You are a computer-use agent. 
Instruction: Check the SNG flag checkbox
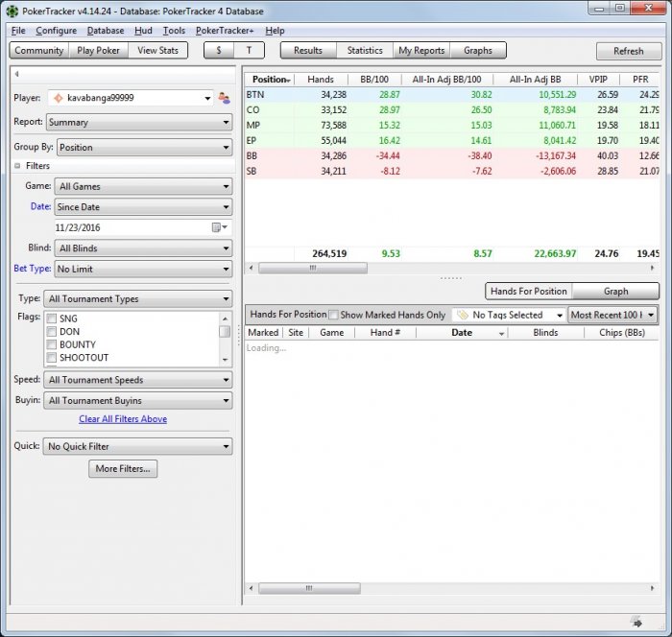tap(52, 318)
